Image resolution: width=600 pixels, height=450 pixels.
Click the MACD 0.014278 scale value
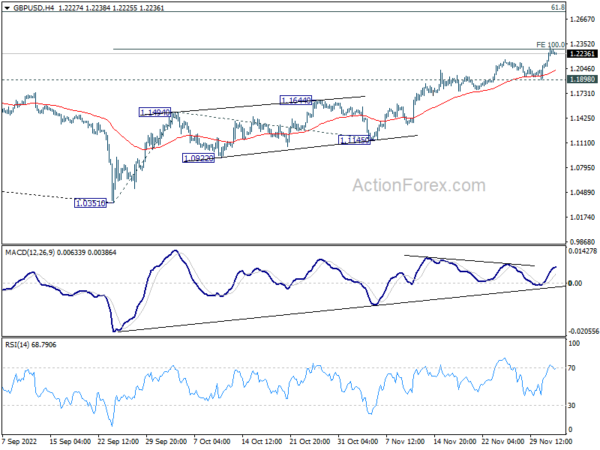coord(583,251)
